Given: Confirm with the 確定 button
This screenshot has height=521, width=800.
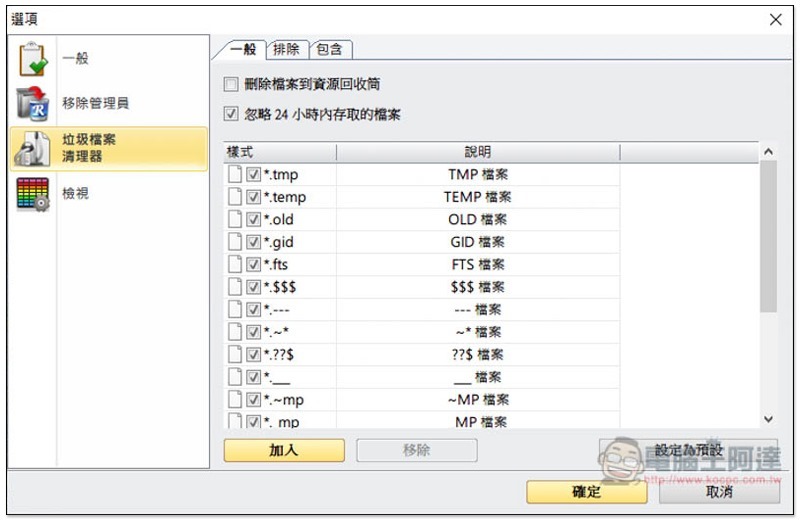Looking at the screenshot, I should 587,492.
